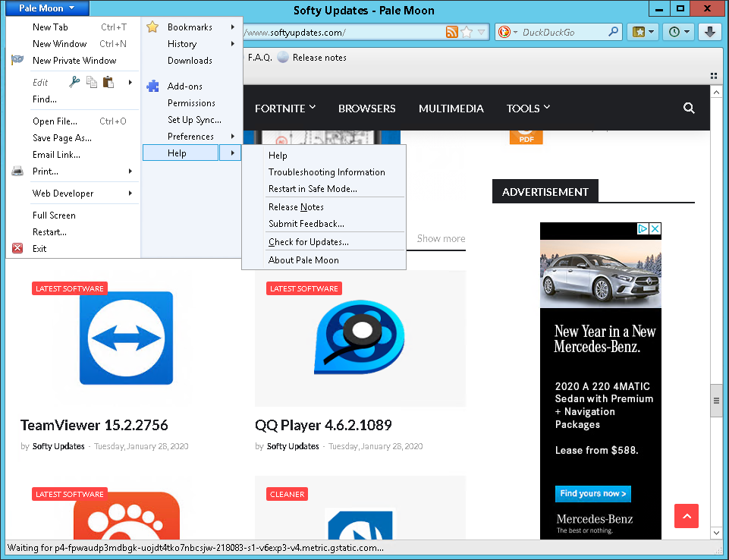Open the search engine selector dropdown arrow
This screenshot has height=560, width=729.
coord(515,33)
